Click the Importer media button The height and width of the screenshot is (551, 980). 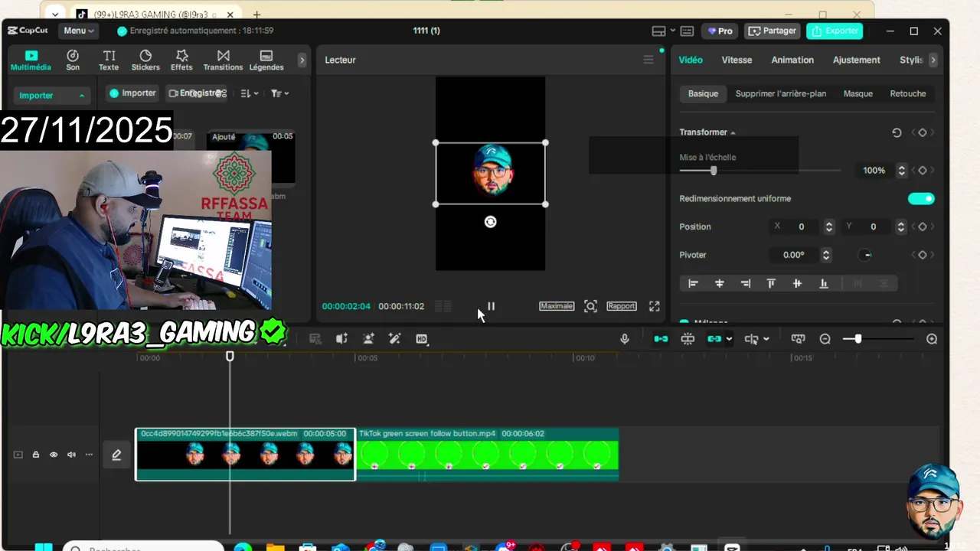pos(132,93)
